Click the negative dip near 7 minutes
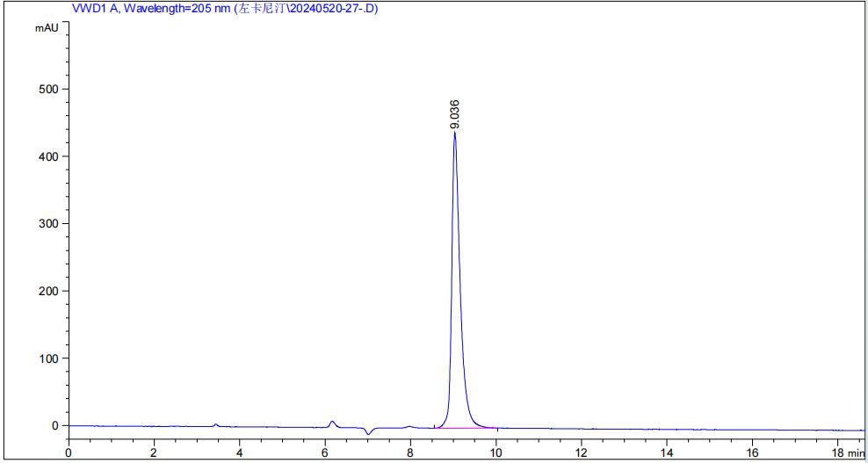Image resolution: width=868 pixels, height=463 pixels. [x=369, y=433]
